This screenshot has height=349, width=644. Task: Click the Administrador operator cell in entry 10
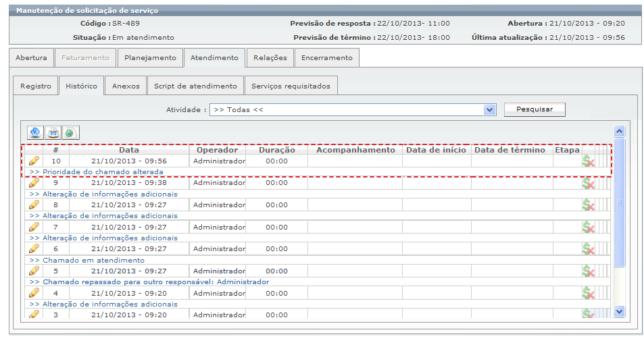click(219, 161)
